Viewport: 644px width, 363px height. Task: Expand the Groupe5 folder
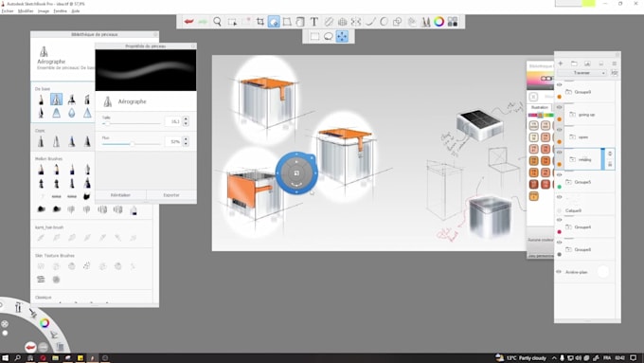pyautogui.click(x=569, y=182)
